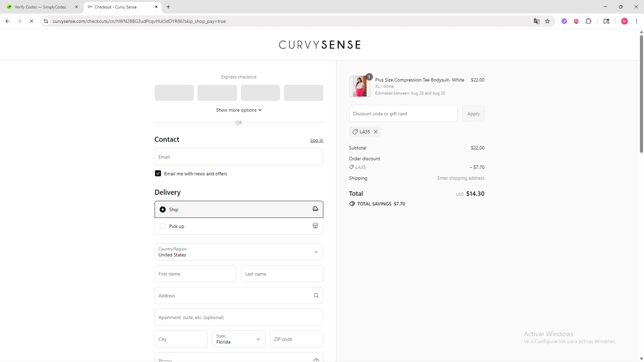Click the discount amount − $7.70
Viewport: 644px width, 362px height.
pos(477,167)
